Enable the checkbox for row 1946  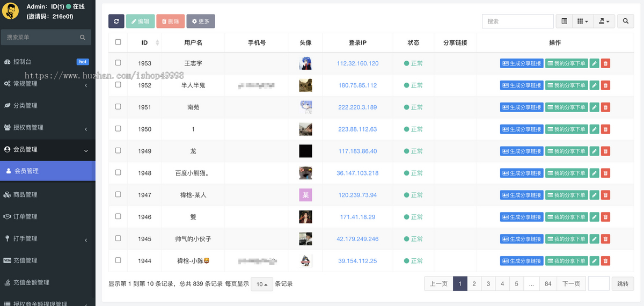(x=118, y=217)
